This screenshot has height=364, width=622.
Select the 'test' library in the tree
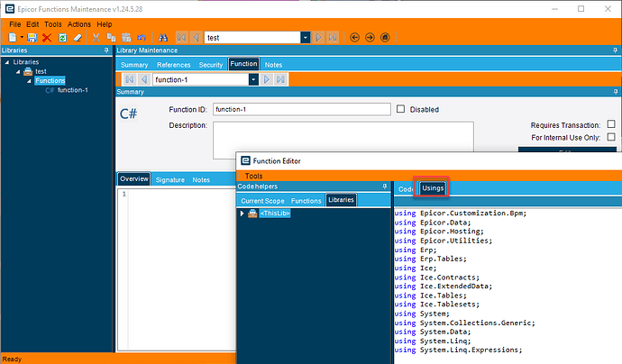pos(41,71)
